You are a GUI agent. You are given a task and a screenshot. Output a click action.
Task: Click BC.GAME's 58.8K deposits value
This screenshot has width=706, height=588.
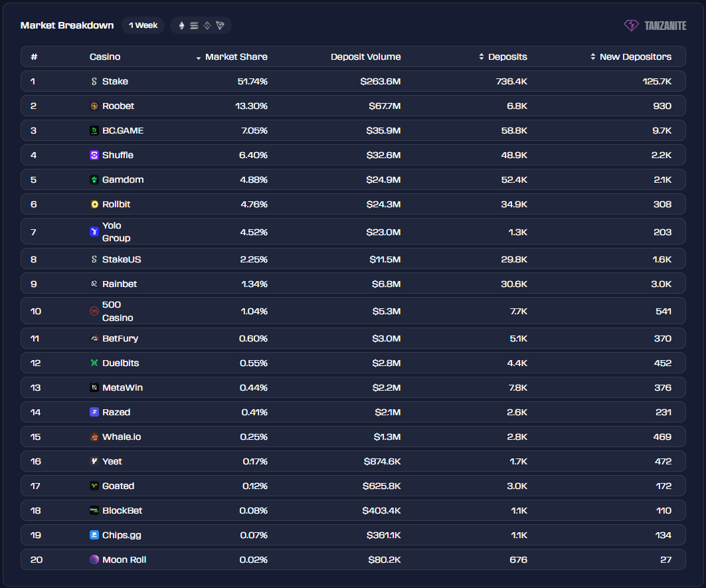(514, 131)
